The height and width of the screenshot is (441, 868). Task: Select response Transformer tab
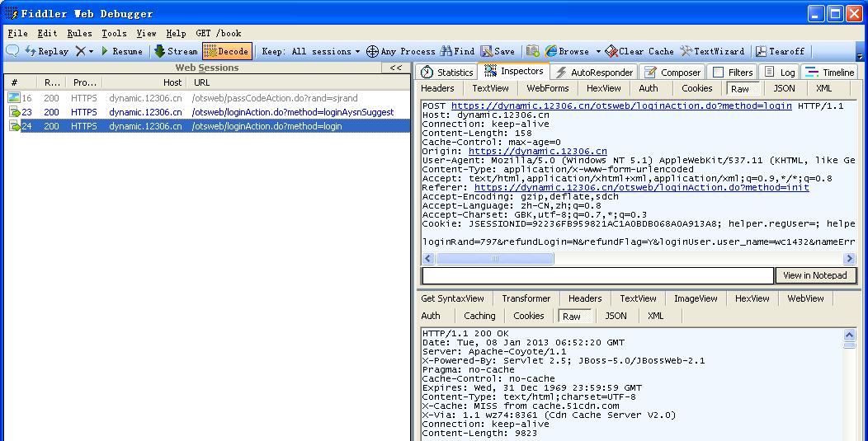click(526, 298)
